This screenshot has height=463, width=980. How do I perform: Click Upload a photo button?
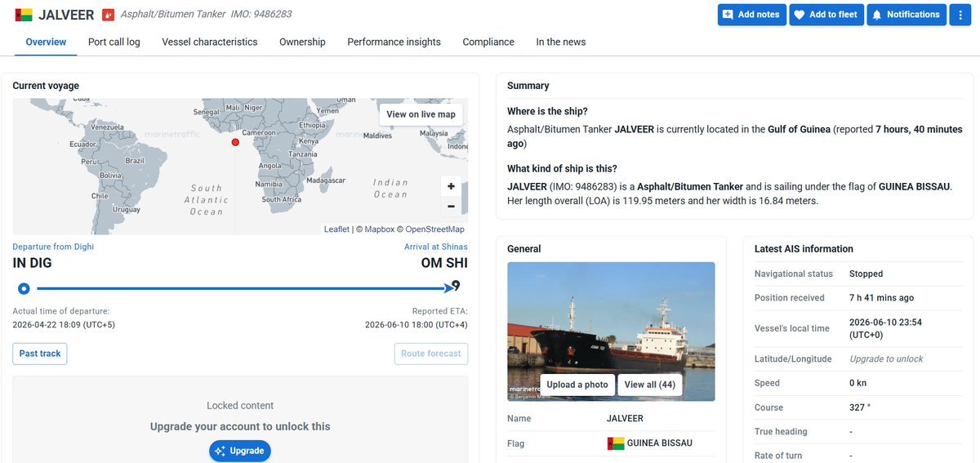(577, 385)
